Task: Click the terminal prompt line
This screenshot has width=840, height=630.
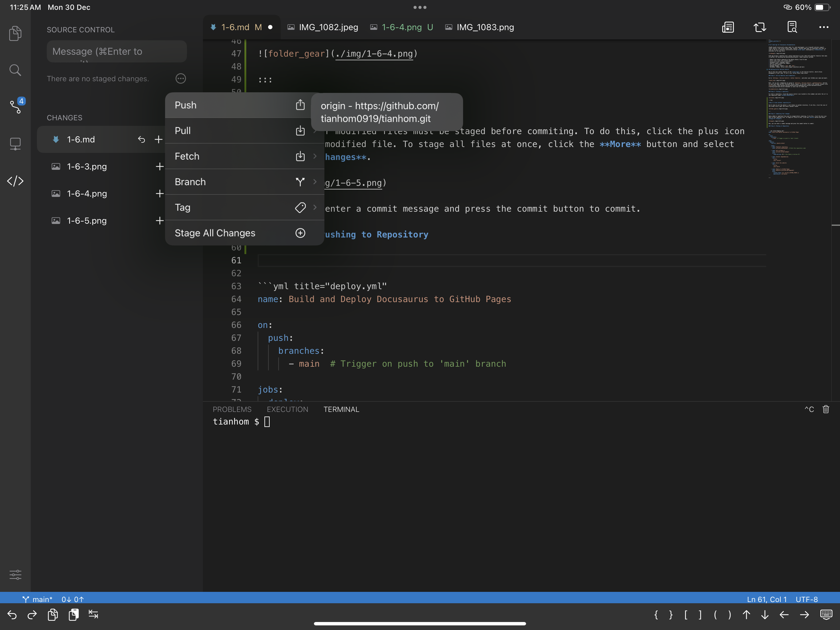Action: pyautogui.click(x=242, y=422)
